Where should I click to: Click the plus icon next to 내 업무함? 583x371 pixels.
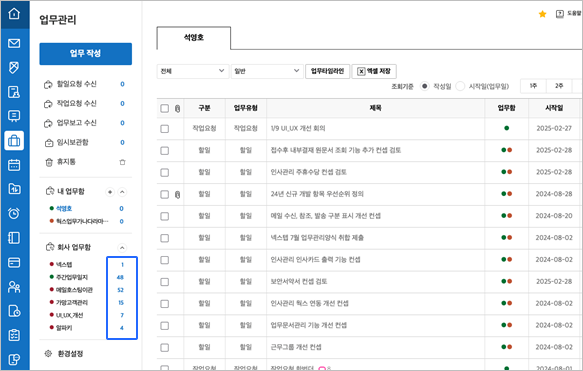pyautogui.click(x=110, y=192)
